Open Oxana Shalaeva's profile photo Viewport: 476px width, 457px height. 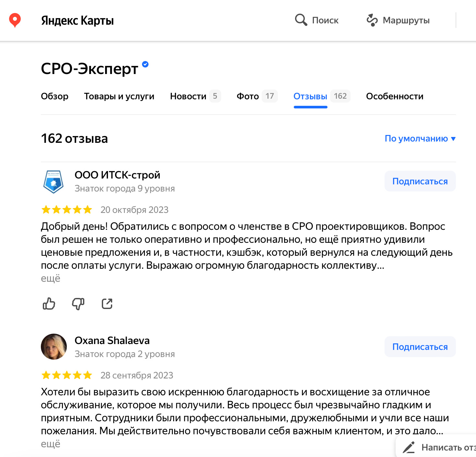[x=54, y=347]
